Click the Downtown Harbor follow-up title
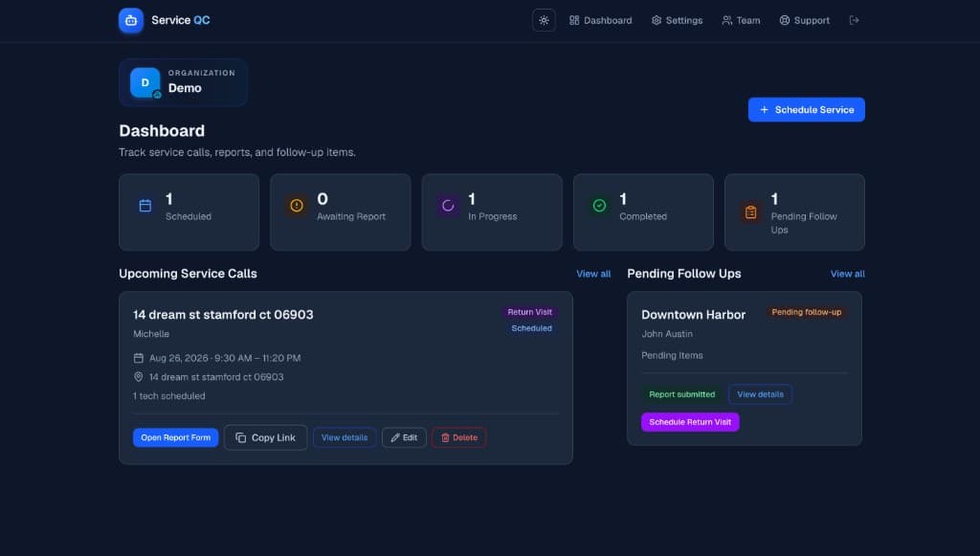 click(x=693, y=315)
